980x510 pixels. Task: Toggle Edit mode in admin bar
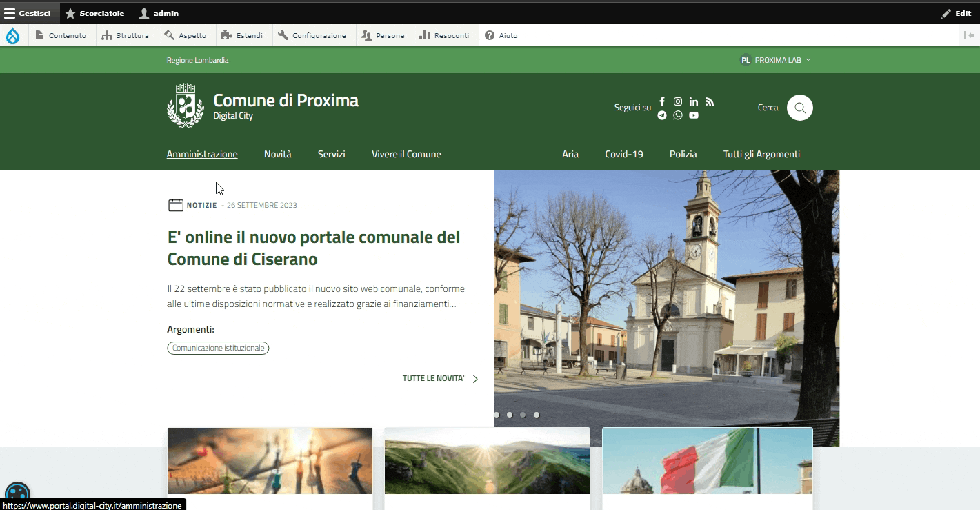click(956, 13)
